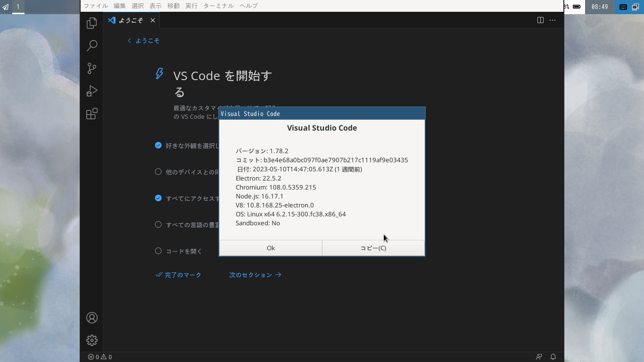The height and width of the screenshot is (362, 644).
Task: Click the VS Code を開始する heading
Action: (223, 83)
